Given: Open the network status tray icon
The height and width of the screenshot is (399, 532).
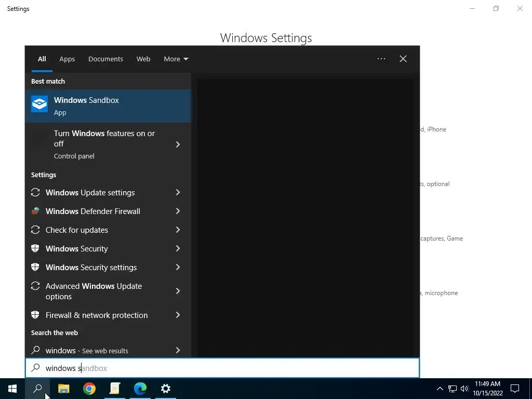Looking at the screenshot, I should tap(453, 389).
